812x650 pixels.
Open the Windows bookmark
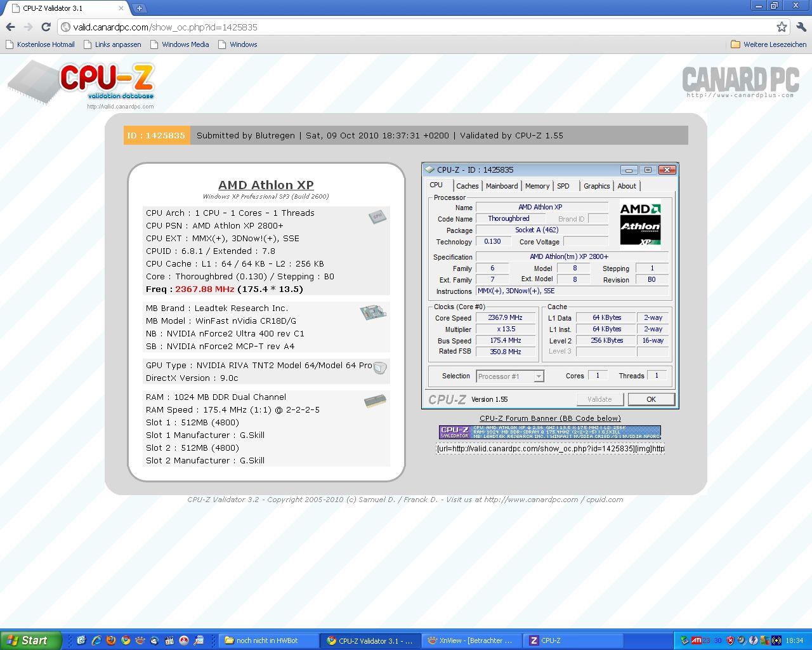(237, 44)
